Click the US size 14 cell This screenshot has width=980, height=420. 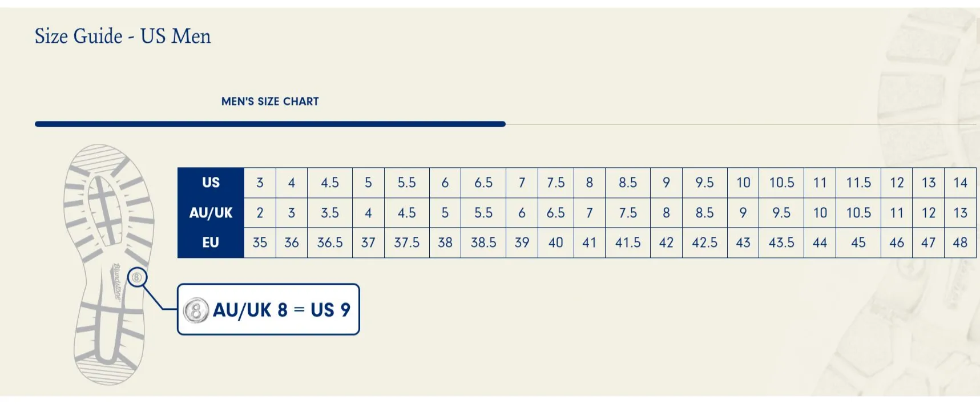pos(960,183)
